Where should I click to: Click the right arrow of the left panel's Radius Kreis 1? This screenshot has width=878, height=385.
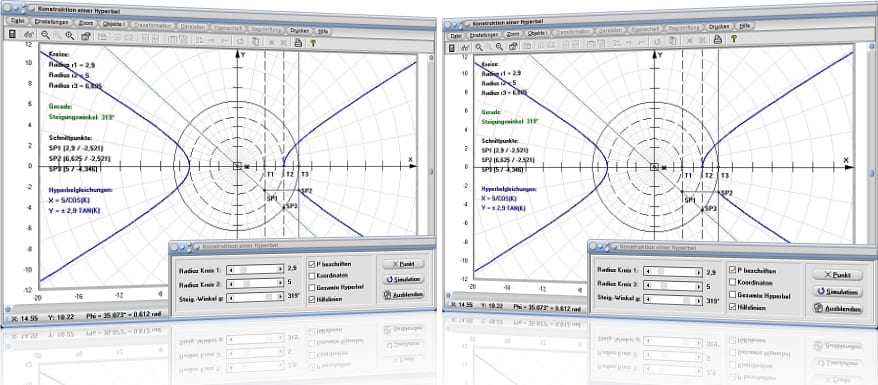coord(280,269)
